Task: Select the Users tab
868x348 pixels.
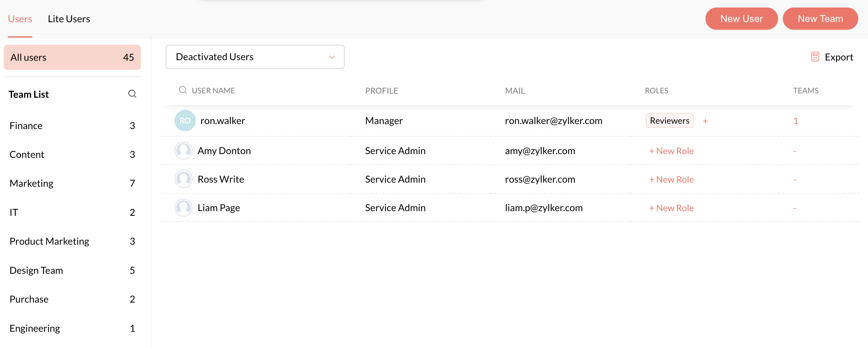Action: coord(20,19)
